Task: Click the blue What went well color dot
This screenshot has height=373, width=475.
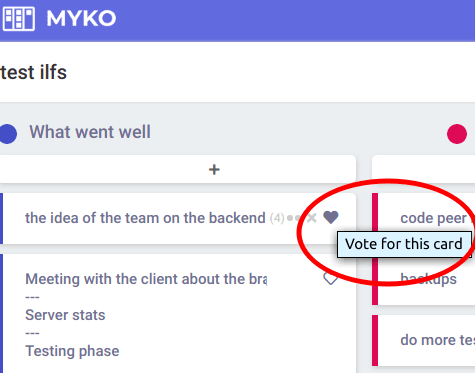Action: coord(8,134)
